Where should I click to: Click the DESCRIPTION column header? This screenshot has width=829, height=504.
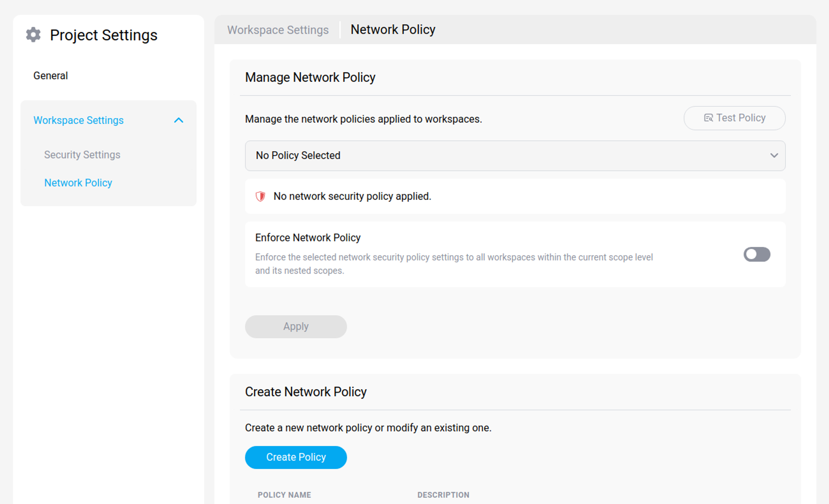click(443, 495)
